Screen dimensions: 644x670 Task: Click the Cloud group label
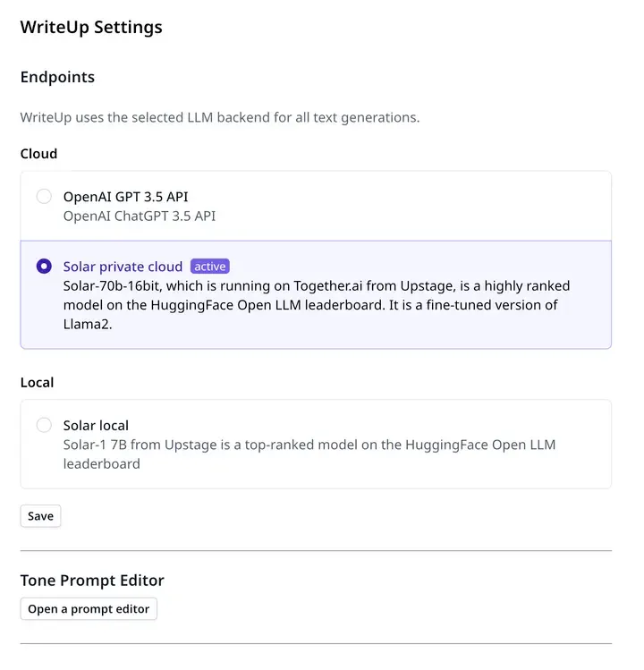click(38, 154)
